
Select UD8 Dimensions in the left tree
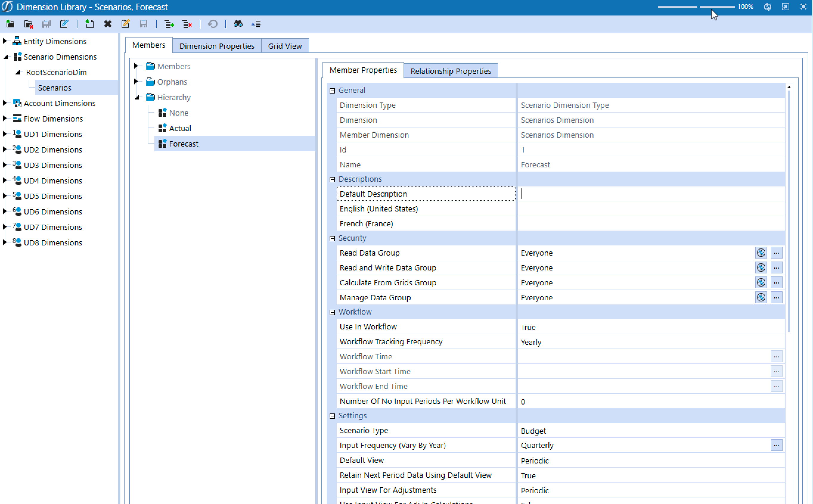53,243
